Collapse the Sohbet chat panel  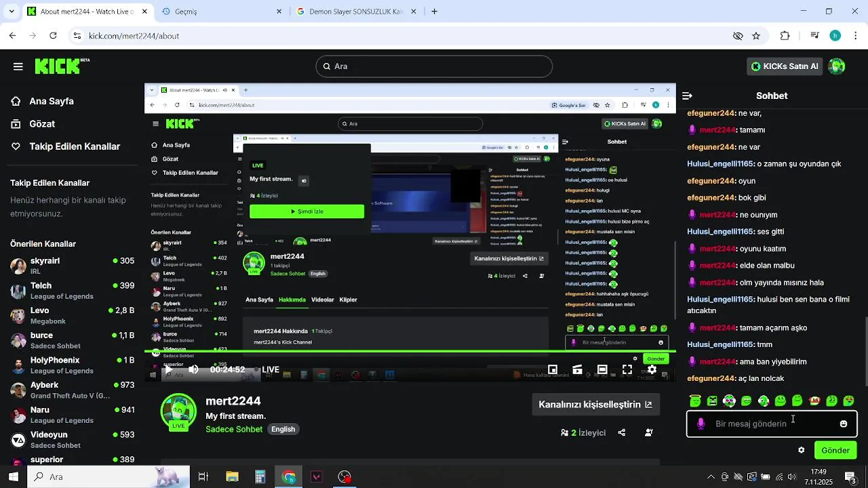(x=687, y=96)
